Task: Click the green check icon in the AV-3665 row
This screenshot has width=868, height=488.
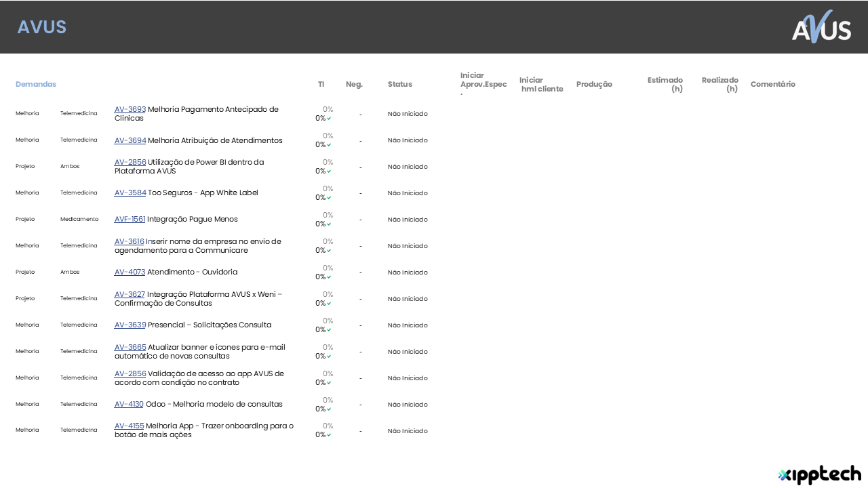Action: click(x=329, y=357)
